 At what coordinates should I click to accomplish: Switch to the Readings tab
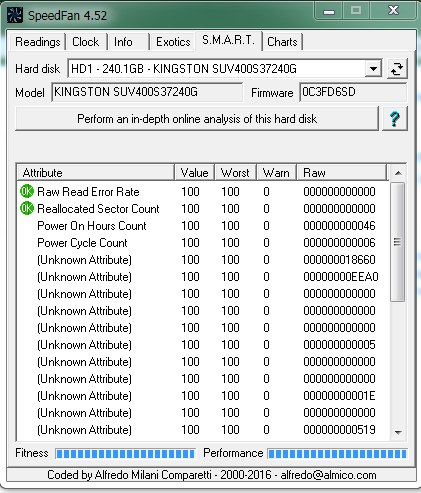coord(38,42)
